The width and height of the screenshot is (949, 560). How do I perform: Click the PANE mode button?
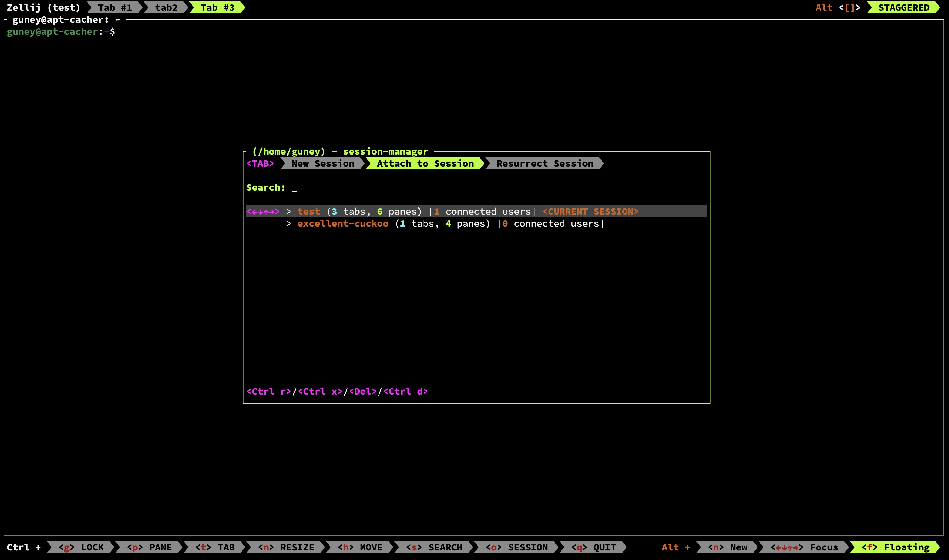pos(149,547)
